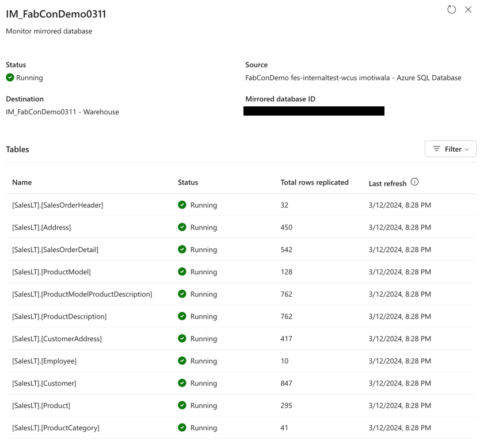The image size is (480, 448).
Task: Select the [SalesLT].[ProductModel] table name
Action: pyautogui.click(x=51, y=272)
